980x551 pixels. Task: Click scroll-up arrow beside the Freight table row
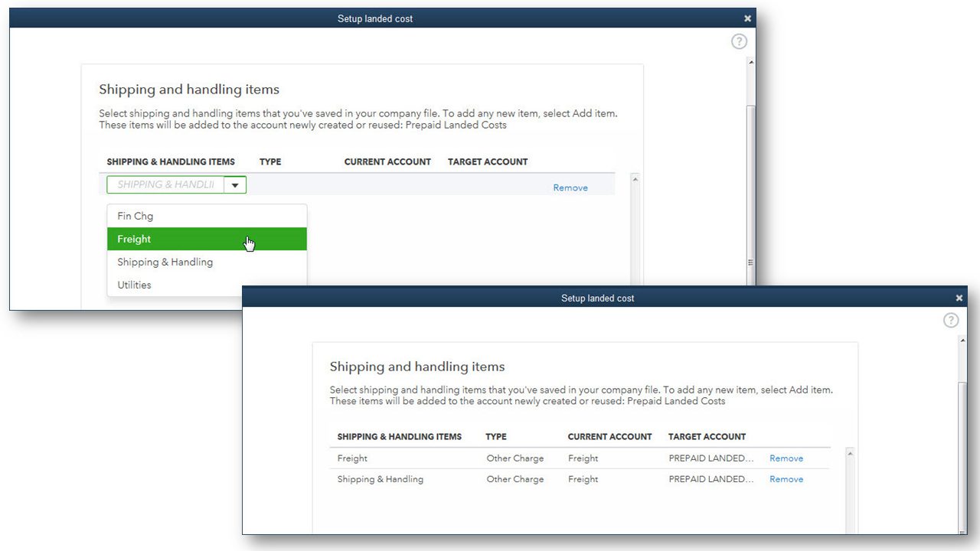(x=850, y=454)
